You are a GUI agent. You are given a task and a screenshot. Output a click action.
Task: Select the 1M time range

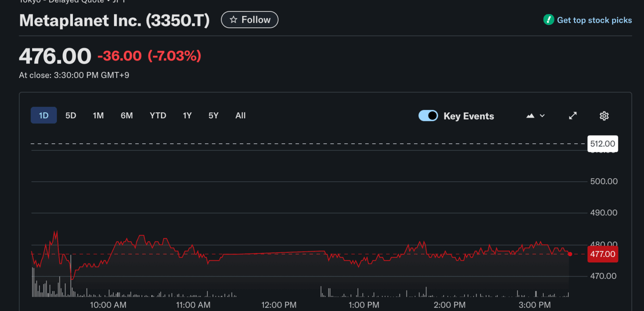point(98,116)
